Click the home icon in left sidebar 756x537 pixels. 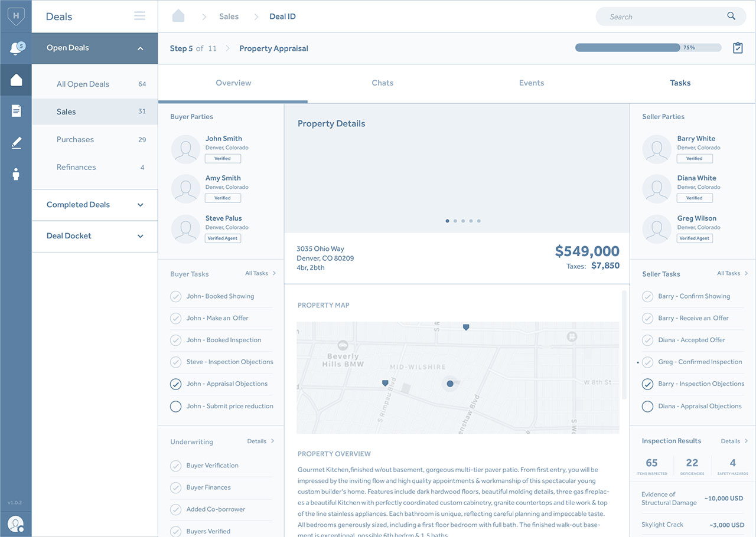[16, 80]
